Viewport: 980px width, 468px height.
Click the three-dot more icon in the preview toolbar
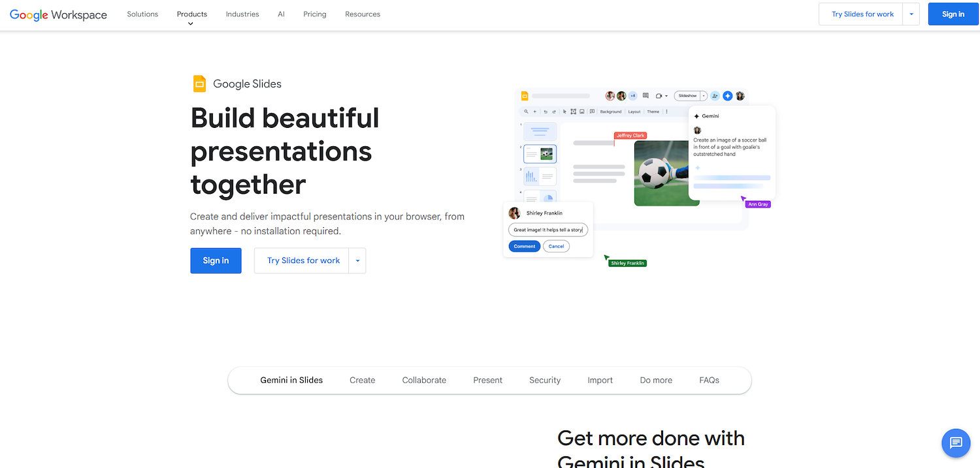coord(666,112)
